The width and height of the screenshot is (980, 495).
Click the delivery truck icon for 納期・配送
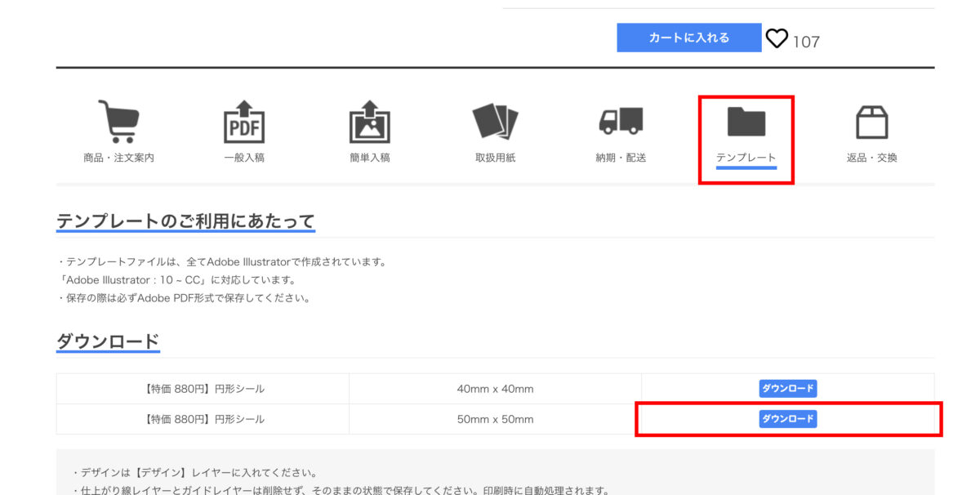[x=621, y=122]
